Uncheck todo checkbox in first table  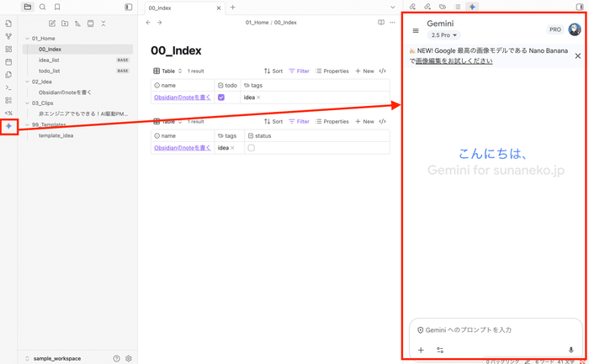pyautogui.click(x=221, y=98)
